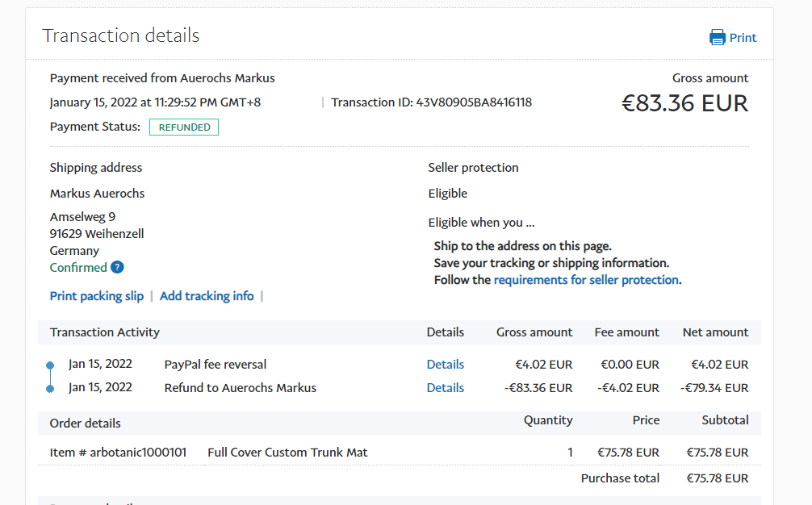This screenshot has height=505, width=812.
Task: Click the €83.36 EUR gross amount total
Action: coord(684,103)
